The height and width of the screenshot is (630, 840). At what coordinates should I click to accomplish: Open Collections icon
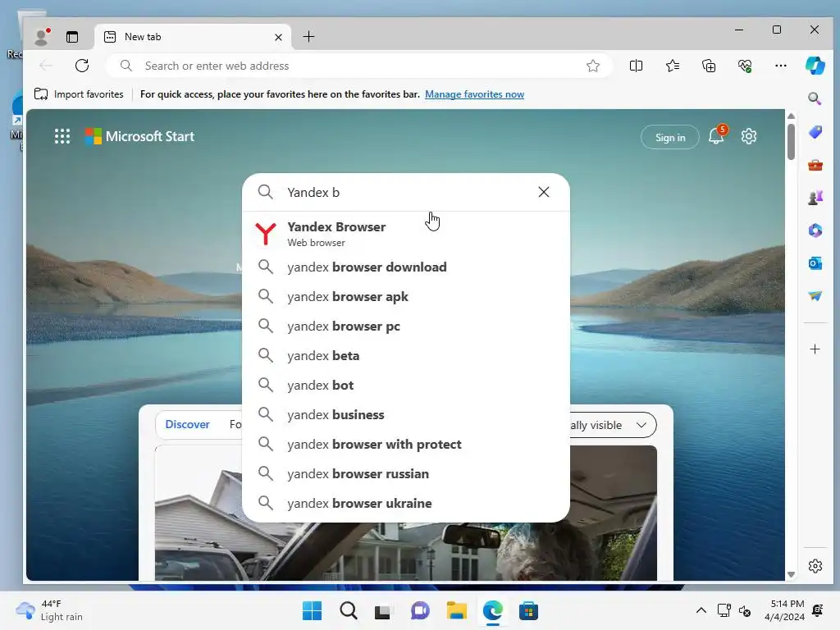[709, 66]
